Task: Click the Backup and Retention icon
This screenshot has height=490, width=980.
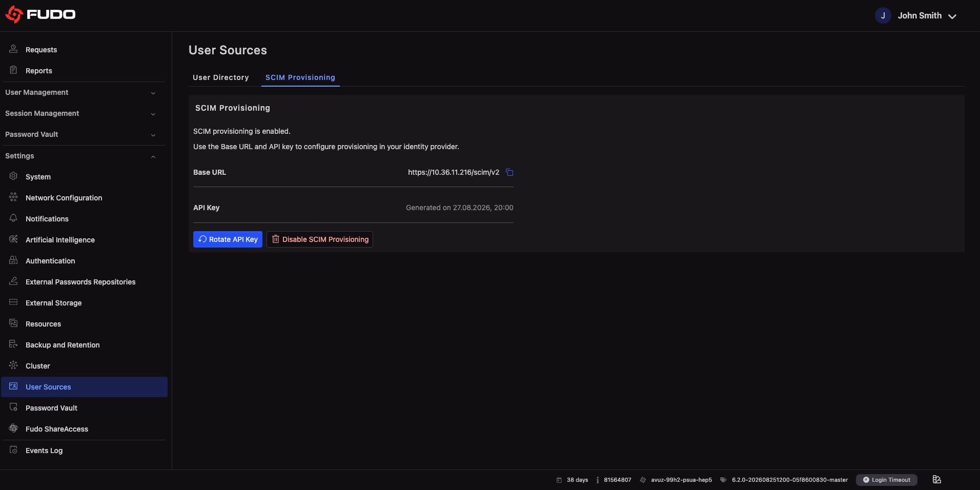Action: pyautogui.click(x=13, y=344)
